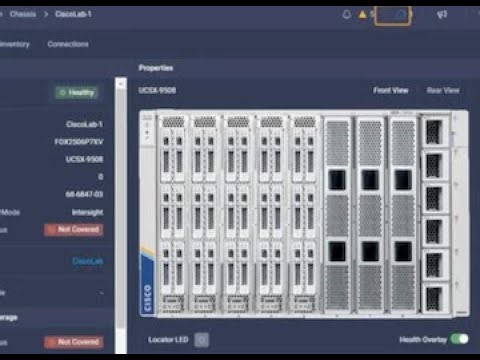Click UCSX-9508 label above chassis image

click(157, 90)
